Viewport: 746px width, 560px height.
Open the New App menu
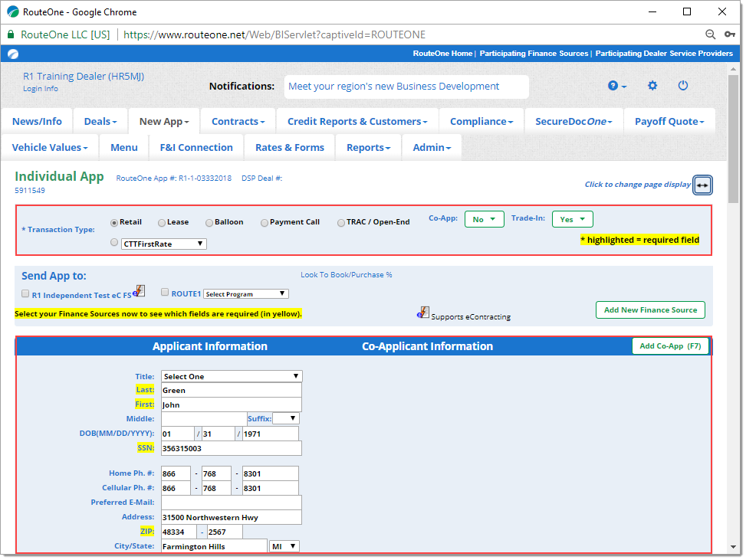pos(164,122)
